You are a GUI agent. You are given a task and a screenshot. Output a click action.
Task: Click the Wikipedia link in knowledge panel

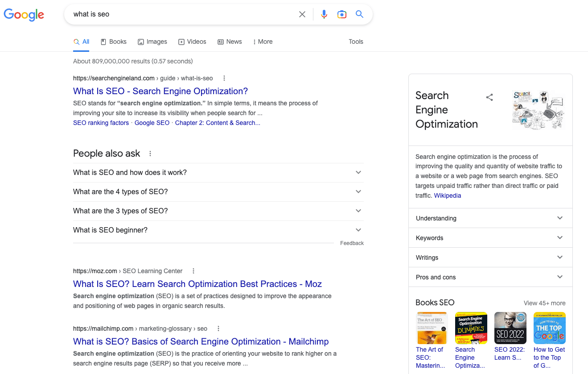coord(448,195)
